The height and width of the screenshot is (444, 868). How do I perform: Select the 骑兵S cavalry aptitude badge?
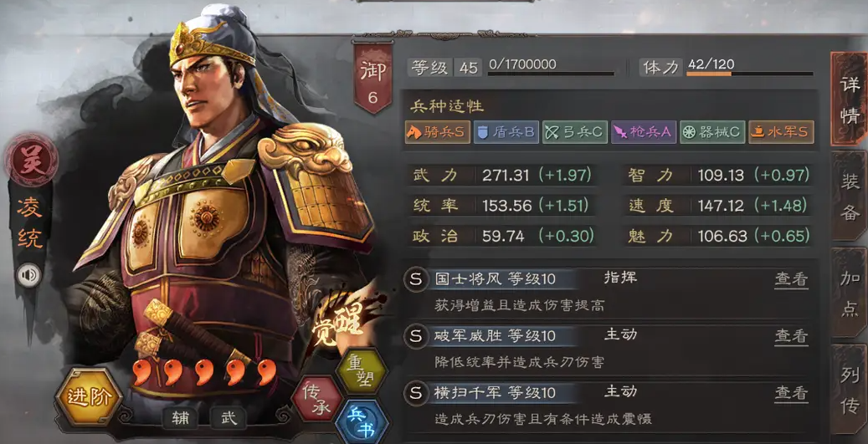tap(437, 132)
